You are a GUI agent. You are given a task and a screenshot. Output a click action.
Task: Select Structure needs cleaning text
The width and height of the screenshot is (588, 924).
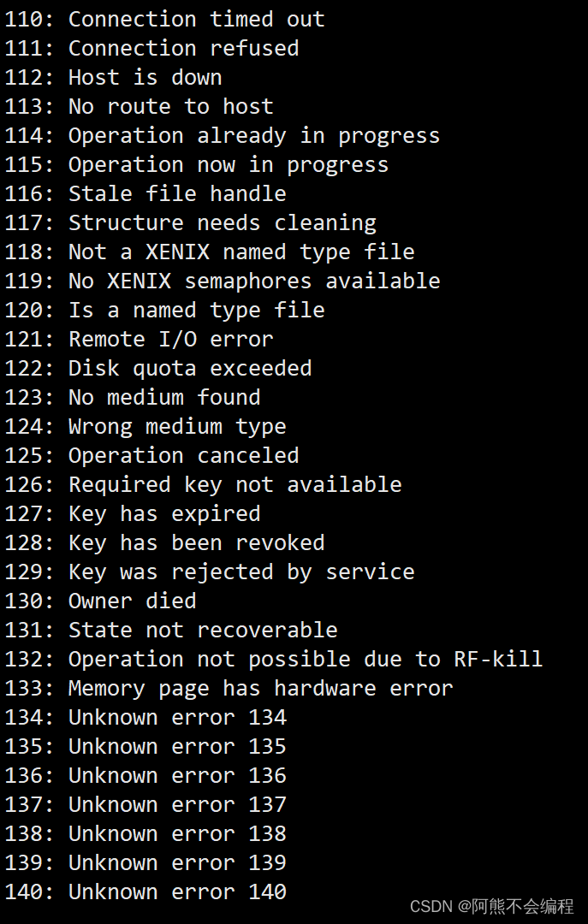[223, 222]
